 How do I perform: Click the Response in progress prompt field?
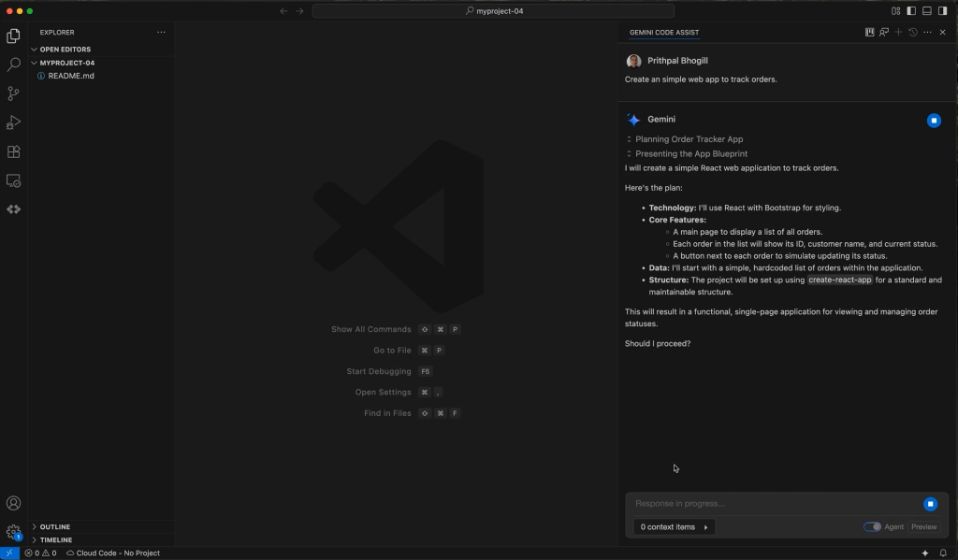775,504
